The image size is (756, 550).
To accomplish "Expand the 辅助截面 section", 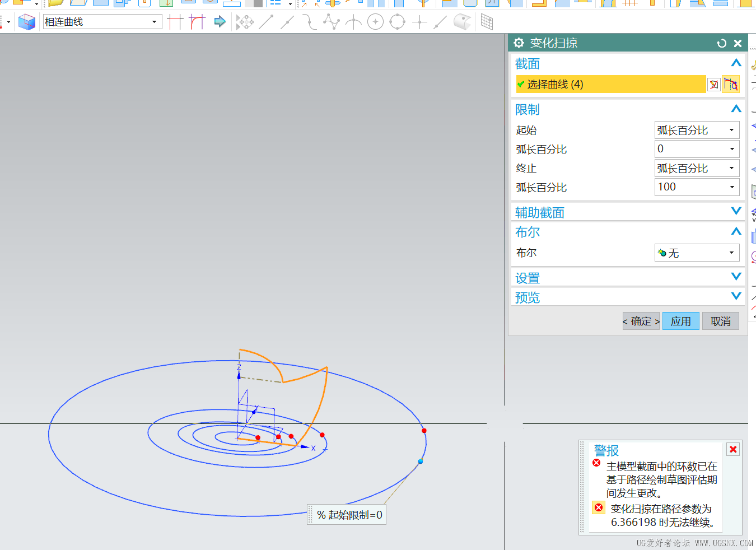I will [x=736, y=212].
